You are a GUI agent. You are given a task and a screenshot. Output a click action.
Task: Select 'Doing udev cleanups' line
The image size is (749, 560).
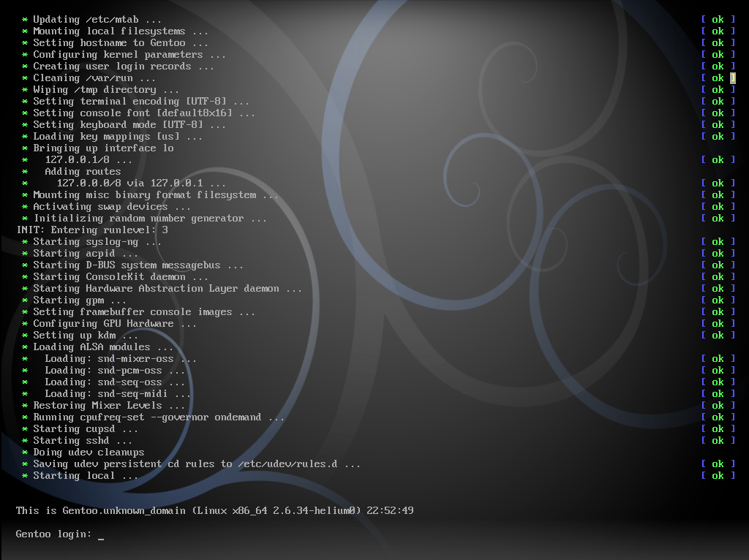[89, 453]
